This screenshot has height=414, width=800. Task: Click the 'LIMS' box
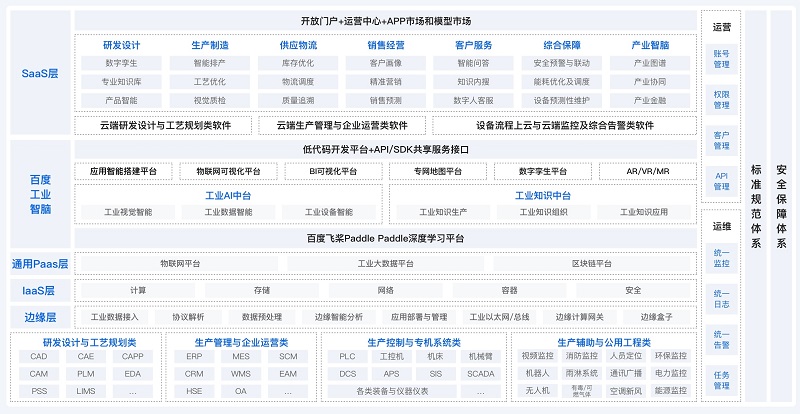tap(86, 391)
